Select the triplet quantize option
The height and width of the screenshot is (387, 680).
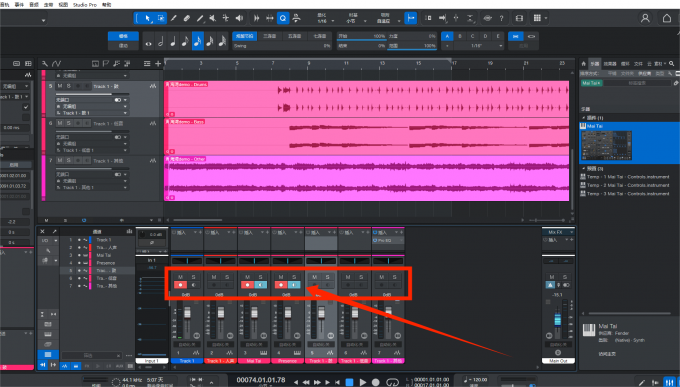pos(269,36)
